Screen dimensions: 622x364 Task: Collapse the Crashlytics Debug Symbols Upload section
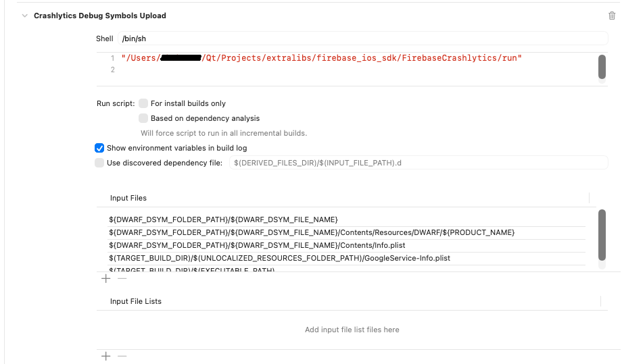[x=24, y=16]
